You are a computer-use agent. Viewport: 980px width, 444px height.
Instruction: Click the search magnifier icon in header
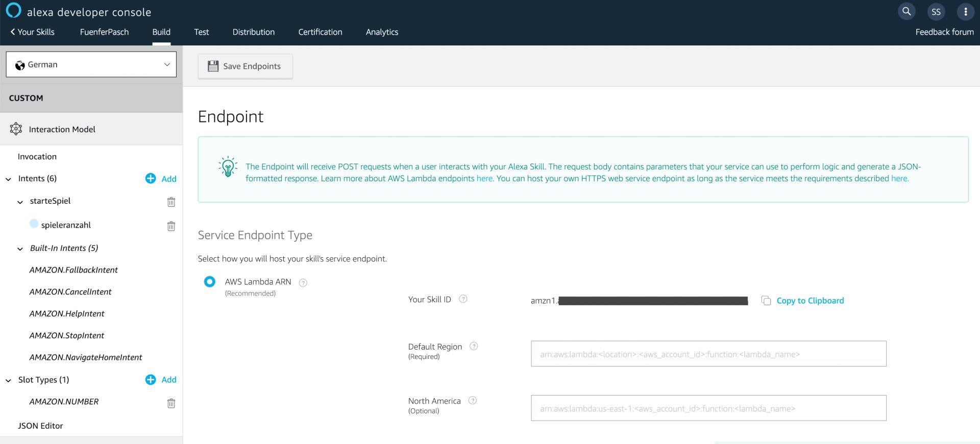[x=906, y=11]
